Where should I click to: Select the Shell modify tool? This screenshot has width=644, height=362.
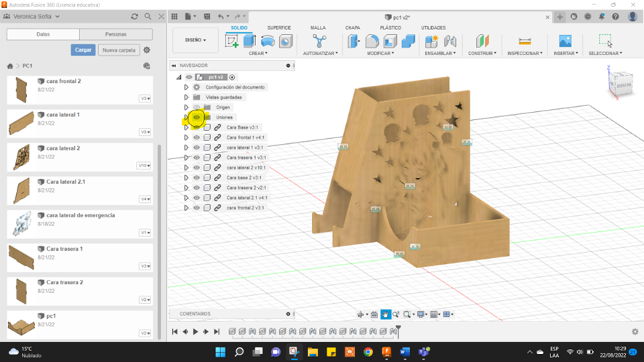point(390,41)
